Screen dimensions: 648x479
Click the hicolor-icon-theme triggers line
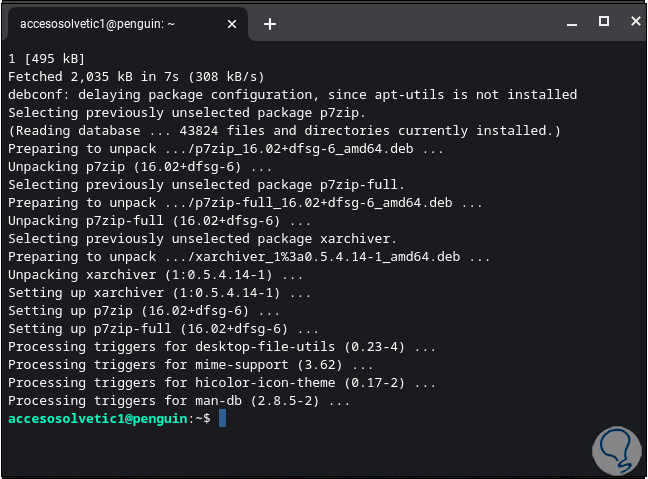pyautogui.click(x=222, y=382)
